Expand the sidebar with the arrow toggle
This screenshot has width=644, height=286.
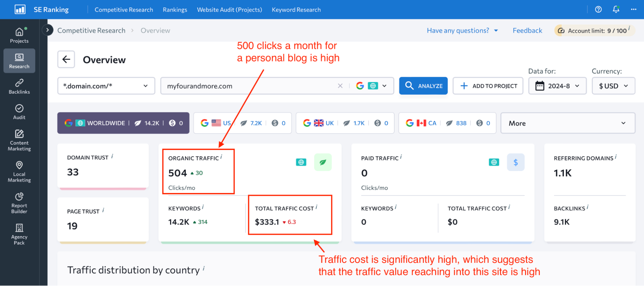coord(47,30)
